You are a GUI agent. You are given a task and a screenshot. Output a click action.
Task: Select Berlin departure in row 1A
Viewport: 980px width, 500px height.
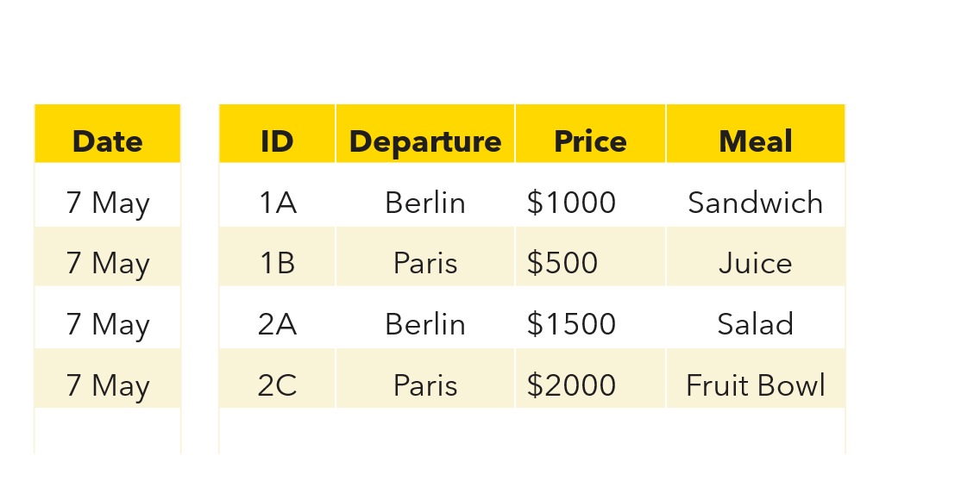(x=425, y=196)
